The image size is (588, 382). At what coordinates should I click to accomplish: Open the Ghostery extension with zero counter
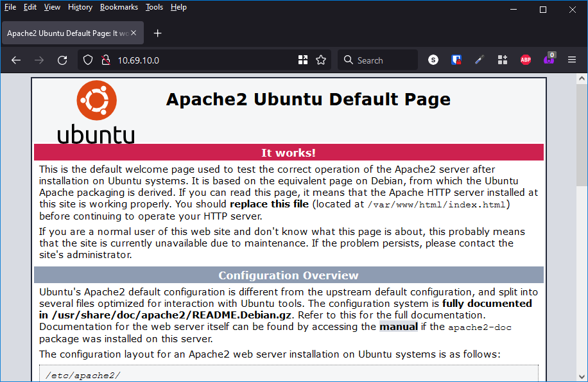pos(549,59)
